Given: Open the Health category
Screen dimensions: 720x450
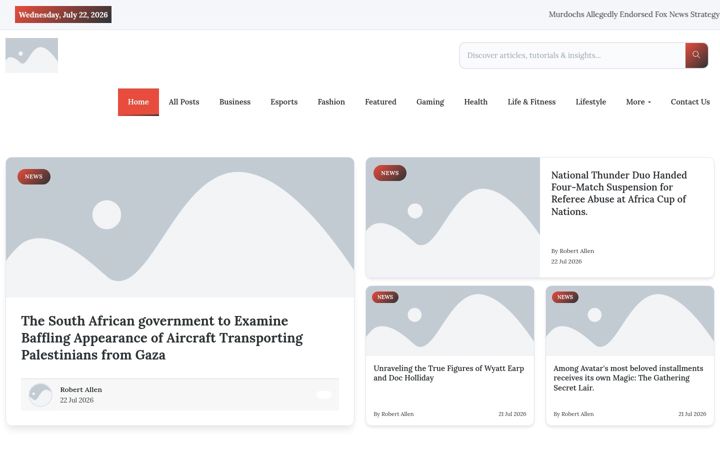Looking at the screenshot, I should pos(476,102).
